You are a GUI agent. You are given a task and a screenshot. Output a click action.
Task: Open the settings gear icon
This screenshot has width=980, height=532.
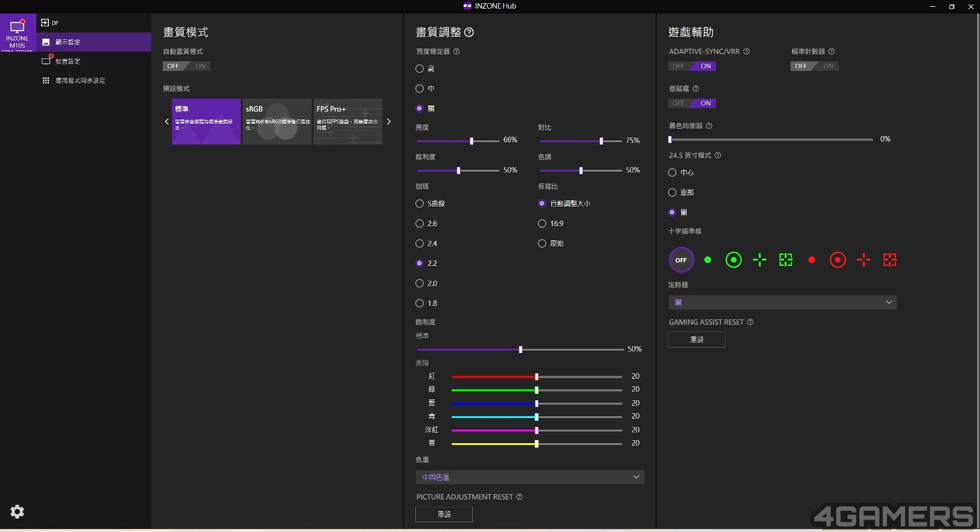click(17, 512)
